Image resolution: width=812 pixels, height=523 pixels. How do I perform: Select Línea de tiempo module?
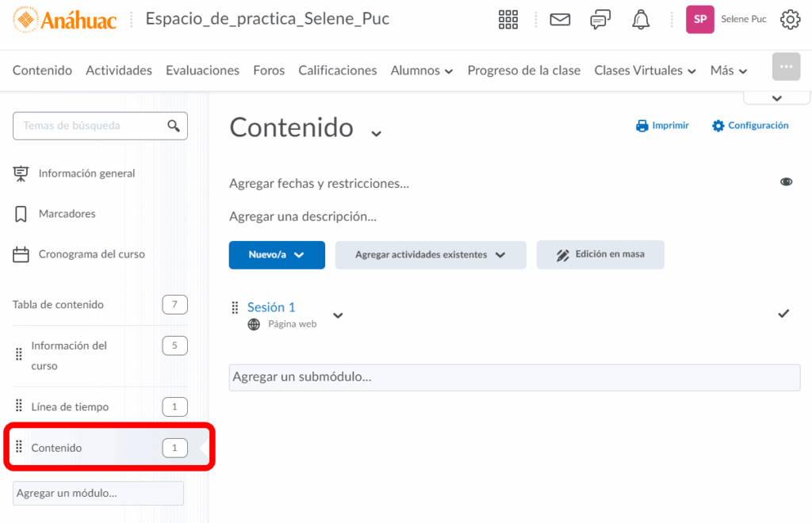coord(70,407)
